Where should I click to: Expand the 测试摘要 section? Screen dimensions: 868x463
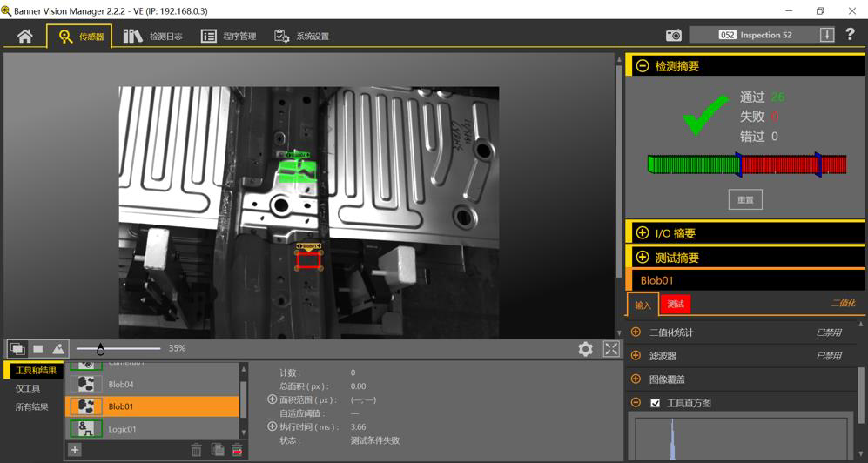point(643,258)
